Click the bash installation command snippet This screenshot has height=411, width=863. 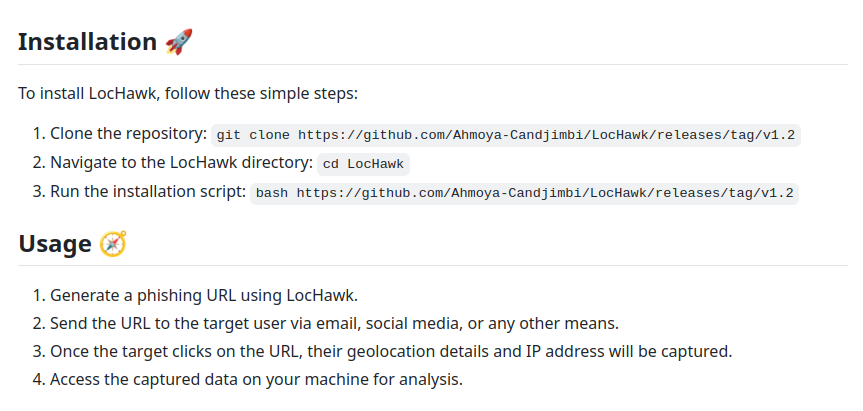(524, 193)
